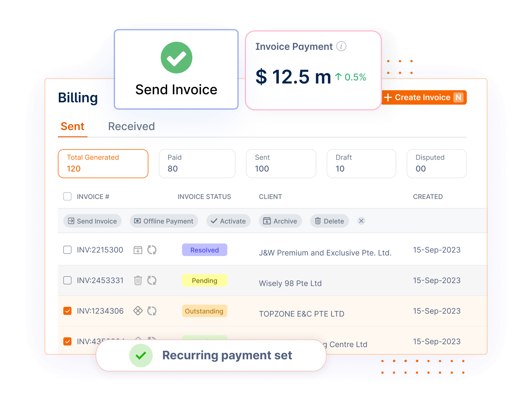Close the bulk action bar
This screenshot has height=405, width=532.
361,221
